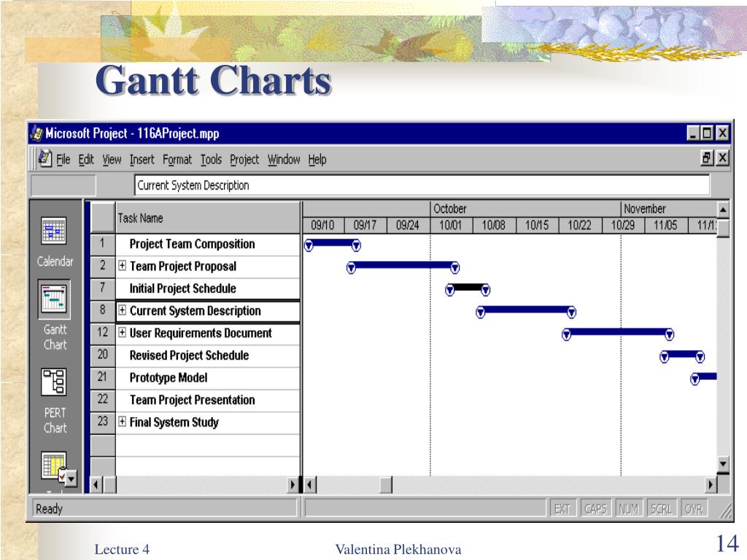Select Prototype Model task name
The width and height of the screenshot is (747, 560).
coord(169,378)
